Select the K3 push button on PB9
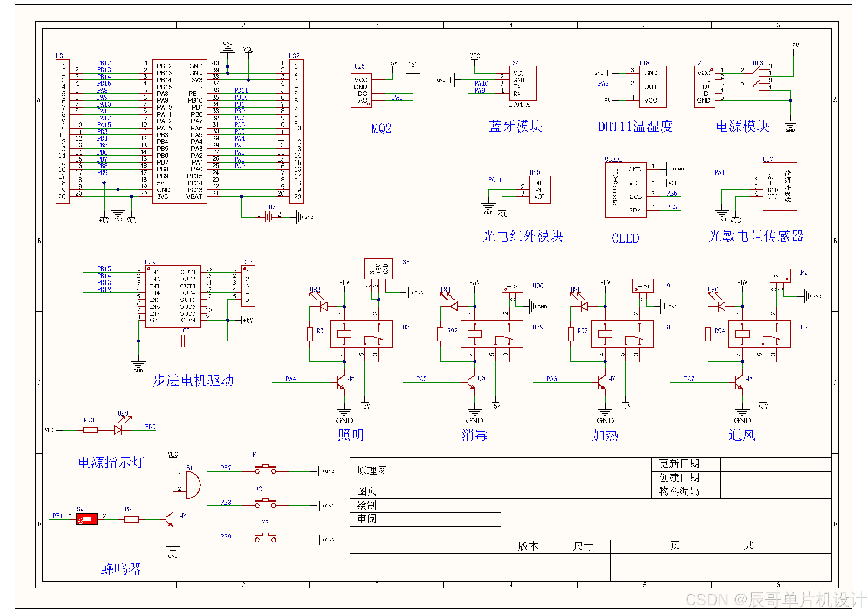868x614 pixels. tap(265, 538)
